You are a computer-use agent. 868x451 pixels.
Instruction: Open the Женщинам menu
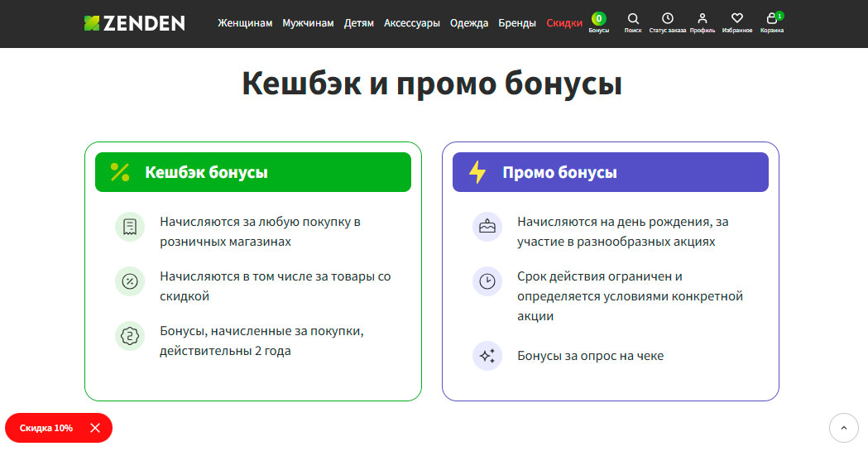pos(245,23)
